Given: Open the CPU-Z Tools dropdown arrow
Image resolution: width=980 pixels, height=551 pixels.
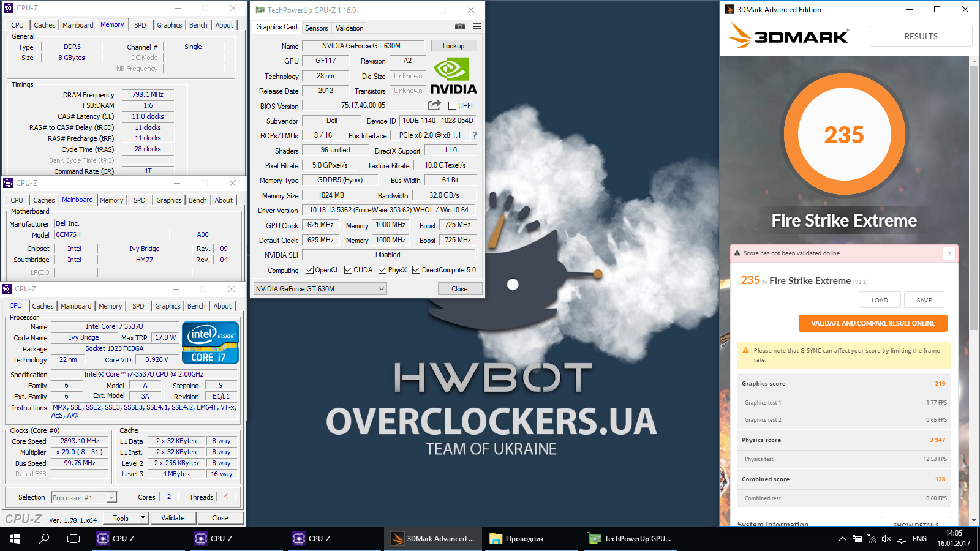Looking at the screenshot, I should coord(143,518).
